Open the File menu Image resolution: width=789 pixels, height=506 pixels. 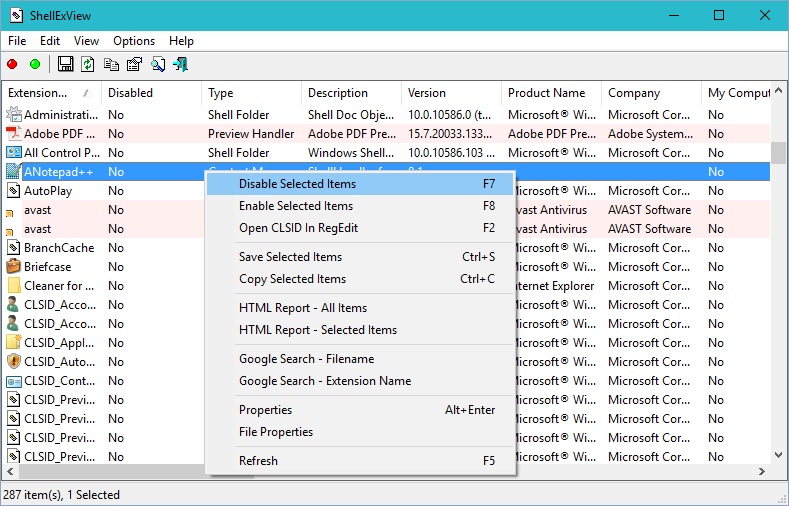pyautogui.click(x=17, y=41)
